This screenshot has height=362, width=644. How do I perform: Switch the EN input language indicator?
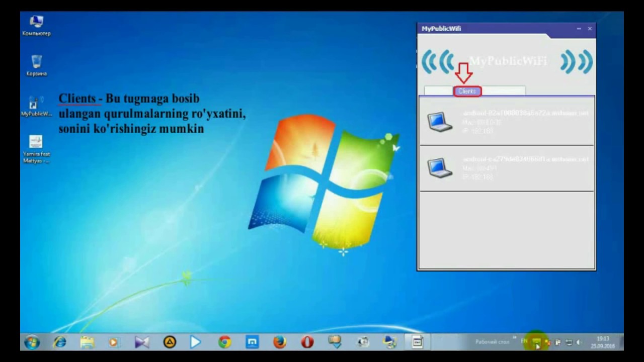524,341
